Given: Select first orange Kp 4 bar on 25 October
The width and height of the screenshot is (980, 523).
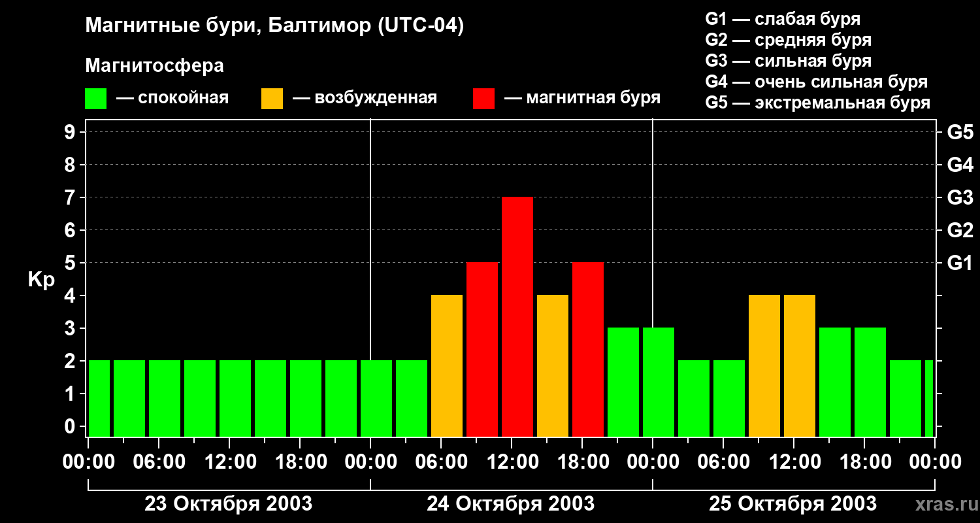Looking at the screenshot, I should coord(764,366).
